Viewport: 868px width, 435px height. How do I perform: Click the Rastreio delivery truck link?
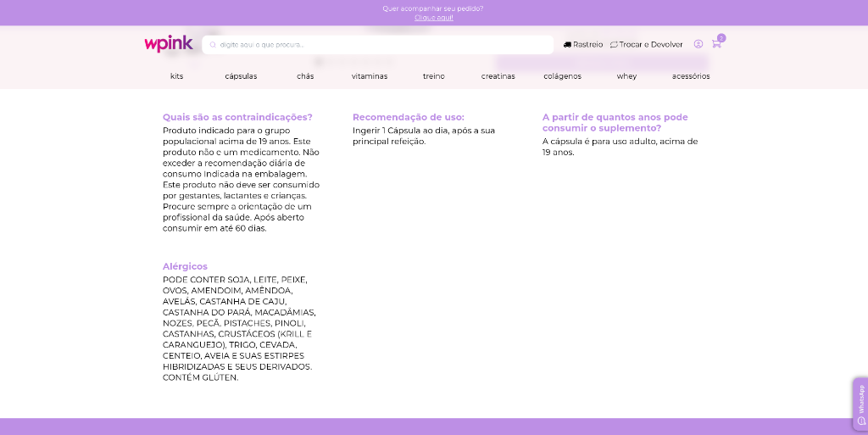click(x=583, y=44)
